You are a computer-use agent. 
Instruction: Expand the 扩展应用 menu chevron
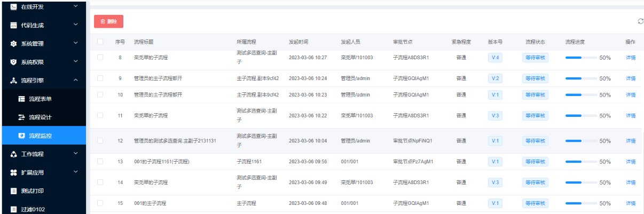(75, 172)
